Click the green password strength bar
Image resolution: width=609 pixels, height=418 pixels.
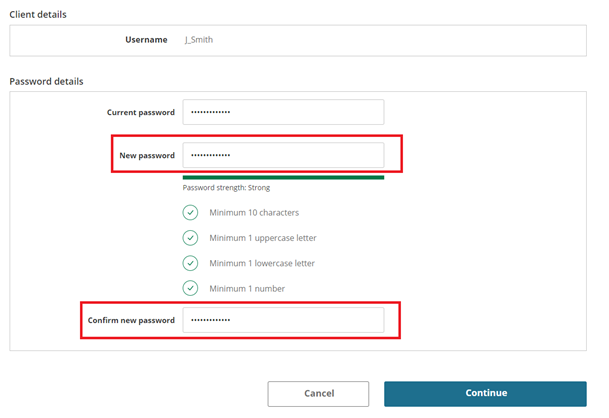(x=284, y=178)
